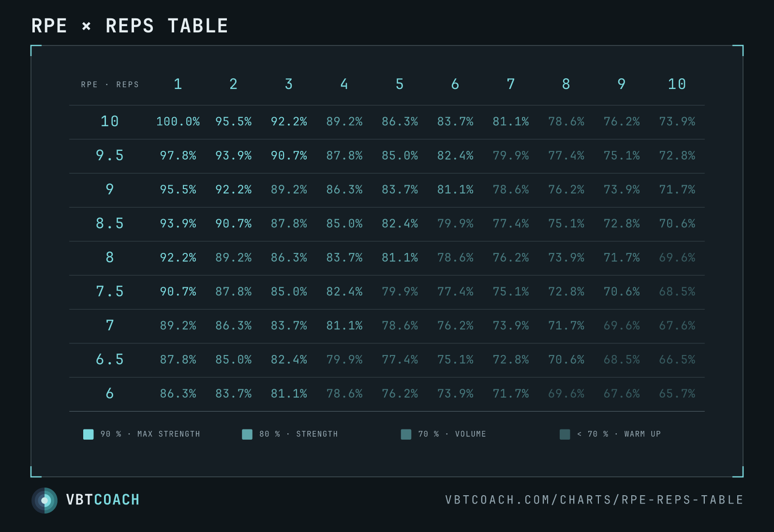Click 67.6% in the RPE 7 row
This screenshot has width=774, height=532.
(x=677, y=325)
